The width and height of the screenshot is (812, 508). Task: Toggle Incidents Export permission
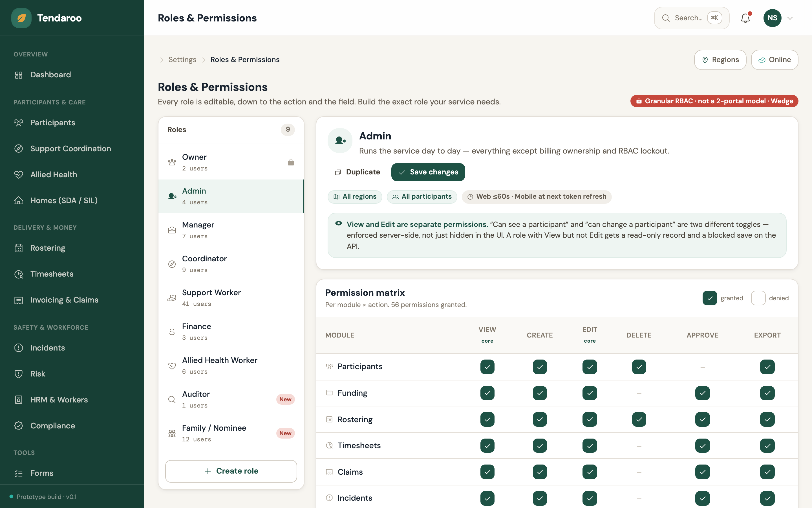tap(767, 498)
